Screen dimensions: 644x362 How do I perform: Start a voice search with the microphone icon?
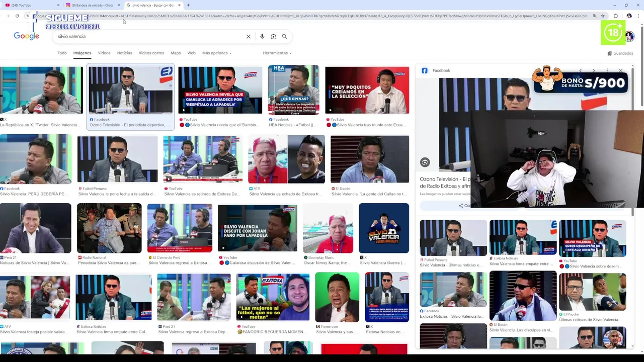click(x=262, y=36)
